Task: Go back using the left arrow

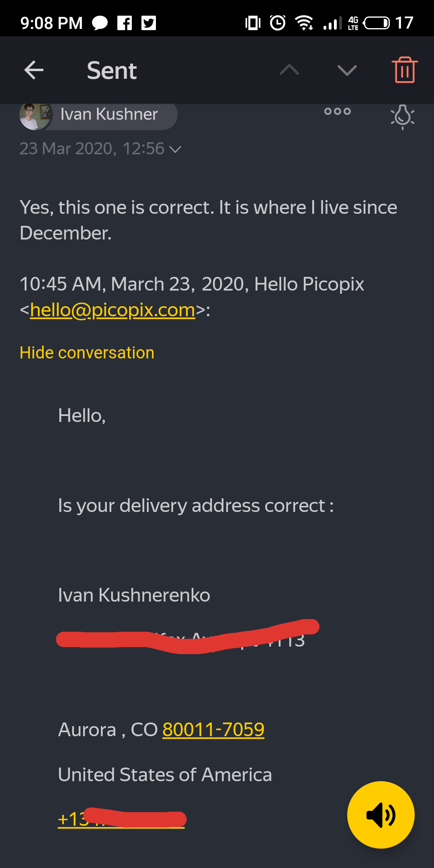Action: pyautogui.click(x=34, y=70)
